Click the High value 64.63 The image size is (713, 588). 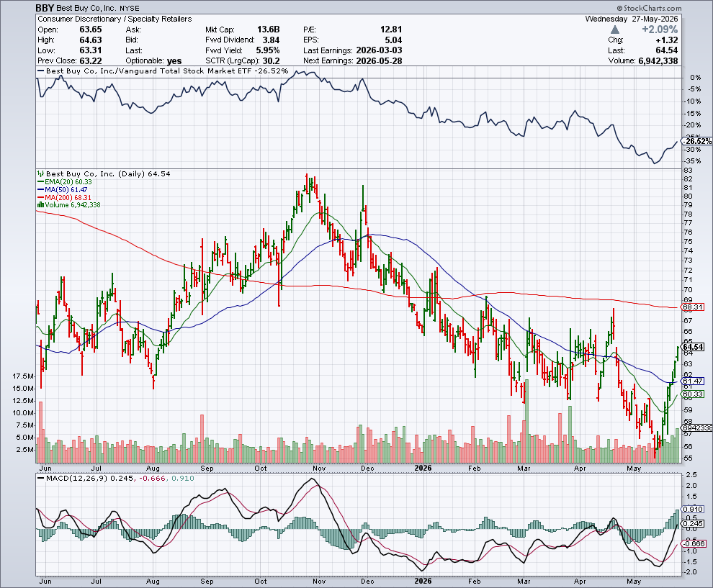click(x=91, y=40)
